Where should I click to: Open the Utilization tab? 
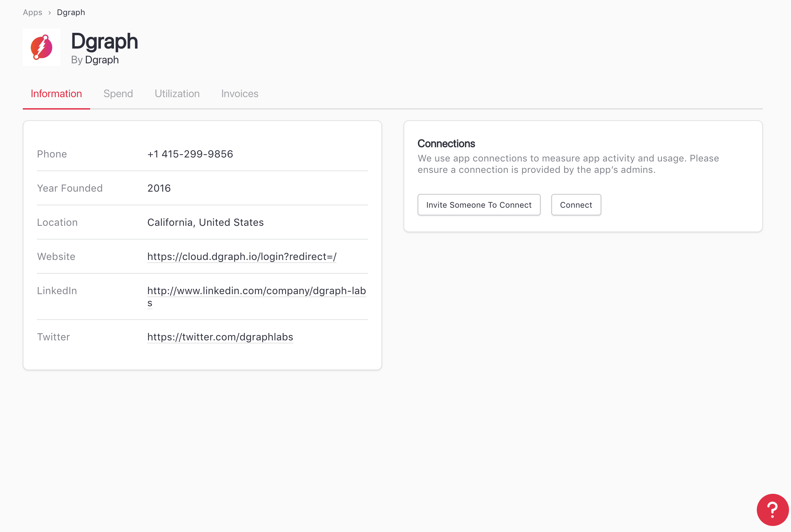pyautogui.click(x=177, y=94)
